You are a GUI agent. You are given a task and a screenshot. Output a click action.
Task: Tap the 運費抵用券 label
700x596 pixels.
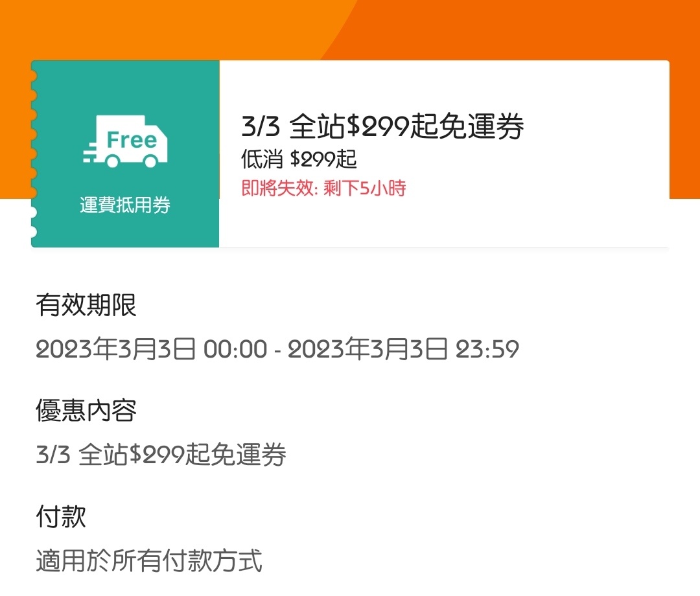pos(125,206)
